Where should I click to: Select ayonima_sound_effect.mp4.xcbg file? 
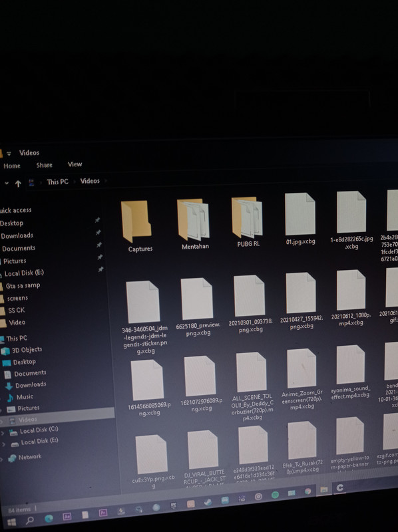[351, 372]
